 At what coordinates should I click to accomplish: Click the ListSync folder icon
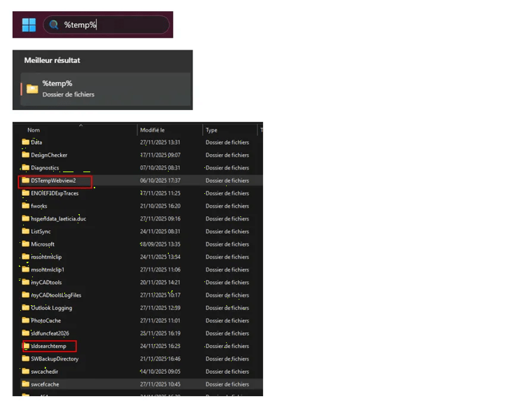pos(25,231)
